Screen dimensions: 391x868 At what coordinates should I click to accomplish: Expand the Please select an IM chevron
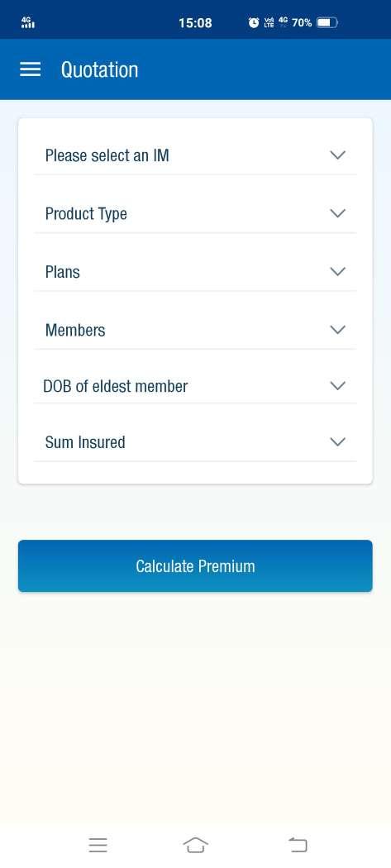point(338,155)
